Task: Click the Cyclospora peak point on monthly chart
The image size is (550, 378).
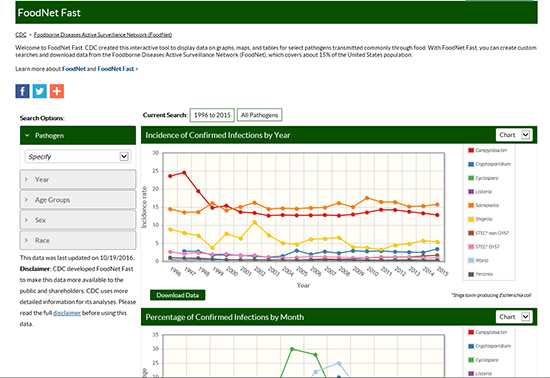Action: point(292,349)
